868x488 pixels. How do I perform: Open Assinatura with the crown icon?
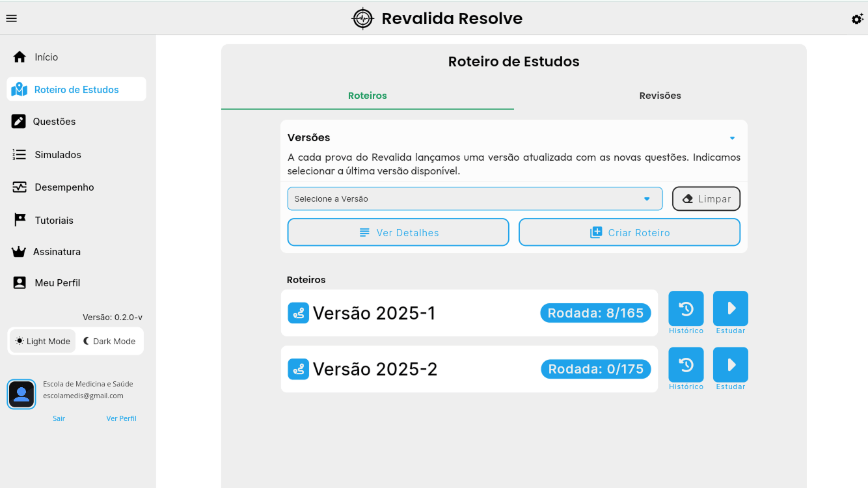click(x=20, y=251)
